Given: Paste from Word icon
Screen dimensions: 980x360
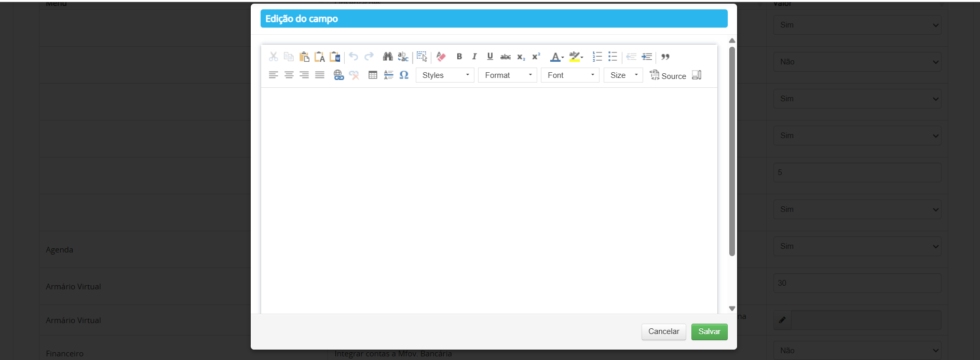Looking at the screenshot, I should coord(335,57).
